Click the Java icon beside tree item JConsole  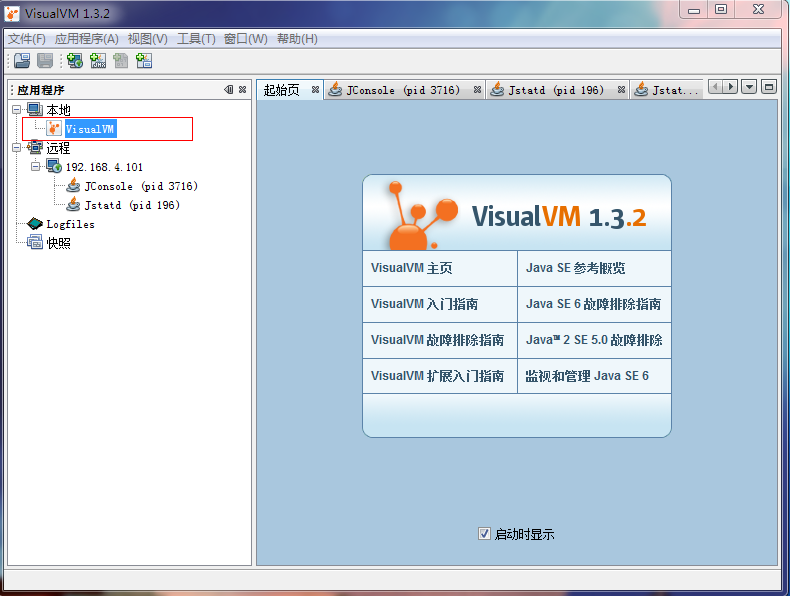[74, 185]
